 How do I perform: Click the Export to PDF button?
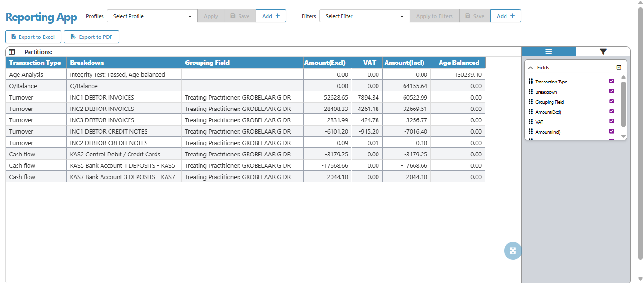point(92,37)
